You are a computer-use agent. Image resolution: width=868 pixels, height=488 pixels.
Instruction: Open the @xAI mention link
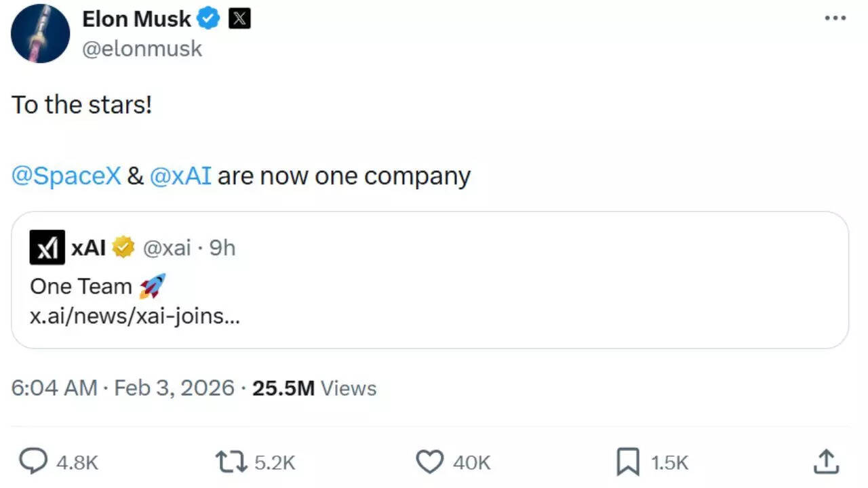(x=180, y=176)
